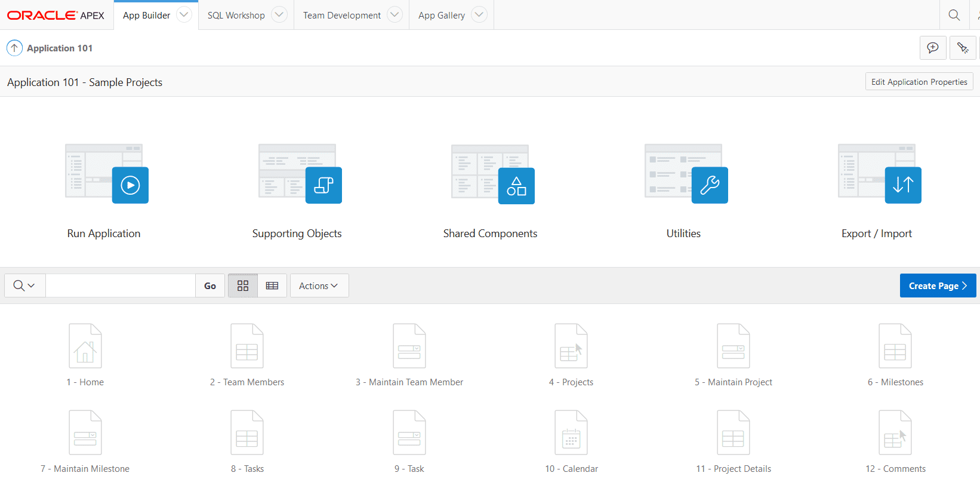
Task: Select the App Builder tab
Action: point(146,16)
